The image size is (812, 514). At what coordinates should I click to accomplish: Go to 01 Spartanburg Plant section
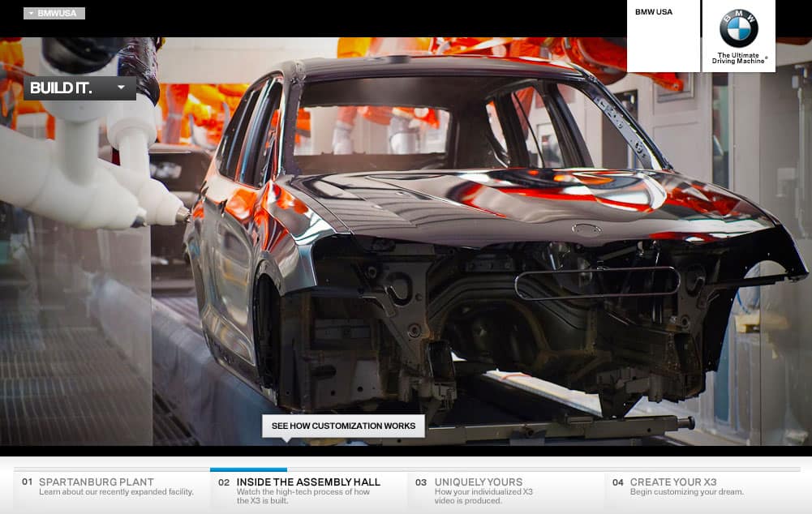point(110,486)
